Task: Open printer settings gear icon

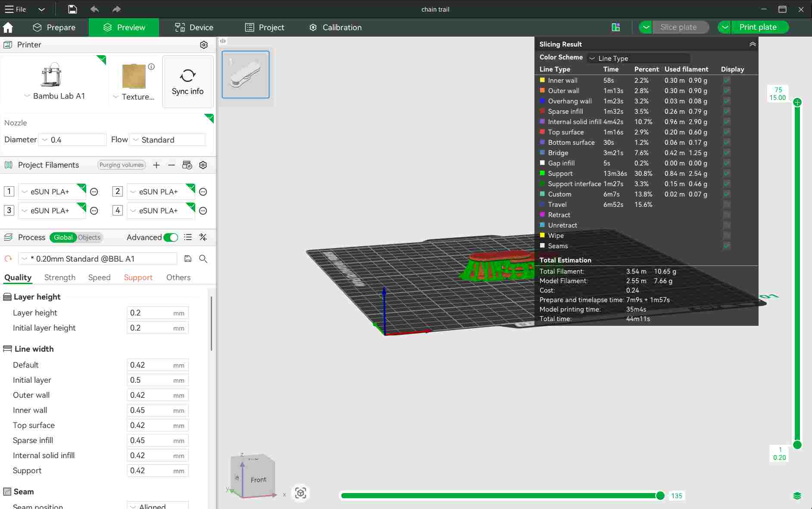Action: (x=204, y=45)
